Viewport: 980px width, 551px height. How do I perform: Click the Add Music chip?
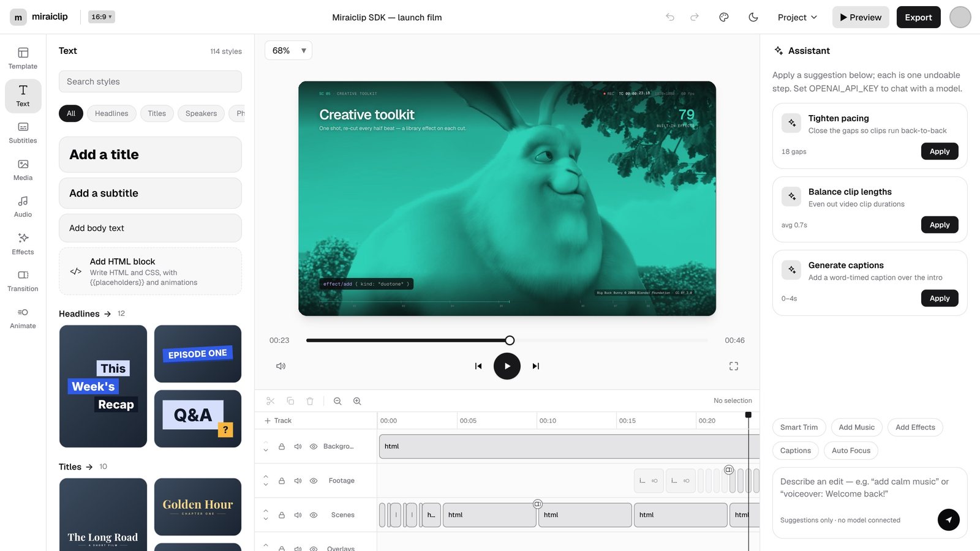[857, 427]
